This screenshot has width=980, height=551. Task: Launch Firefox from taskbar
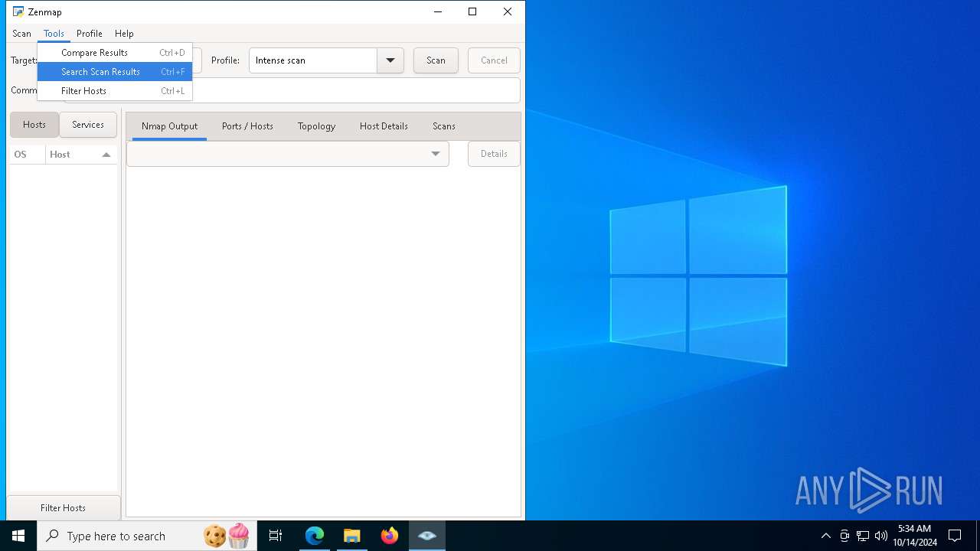390,536
